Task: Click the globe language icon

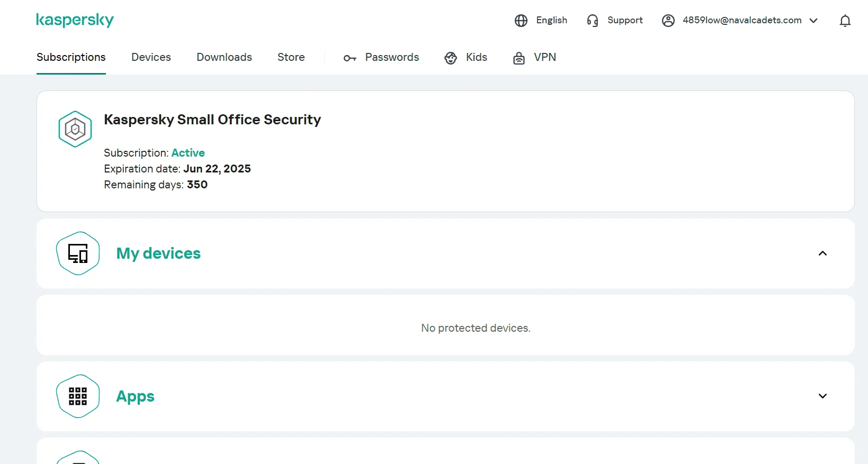Action: pyautogui.click(x=521, y=21)
